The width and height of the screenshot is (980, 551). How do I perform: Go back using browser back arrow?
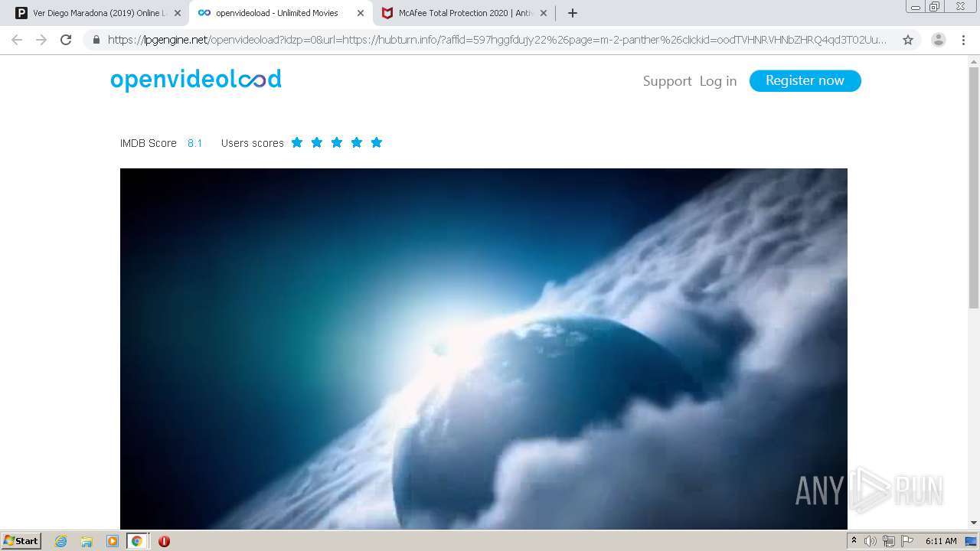[x=17, y=40]
